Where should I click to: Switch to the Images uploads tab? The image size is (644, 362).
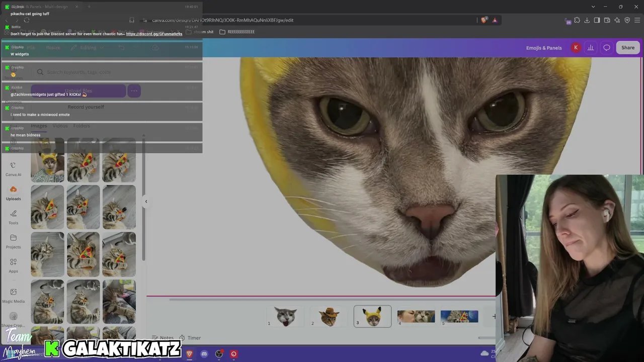click(x=39, y=126)
